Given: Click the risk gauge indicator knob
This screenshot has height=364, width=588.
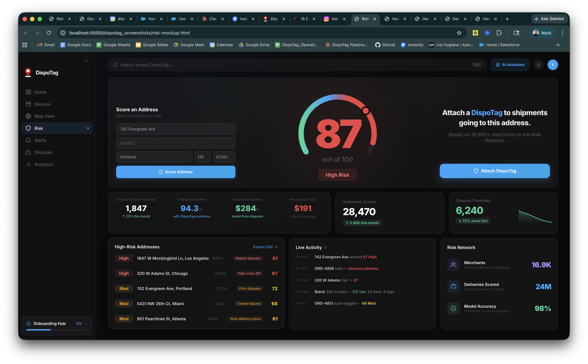Looking at the screenshot, I should click(366, 111).
